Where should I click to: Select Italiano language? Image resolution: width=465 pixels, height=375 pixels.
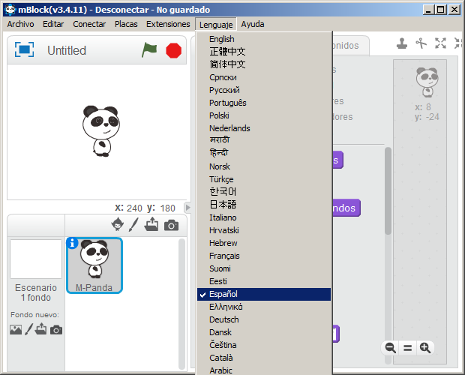pos(264,218)
